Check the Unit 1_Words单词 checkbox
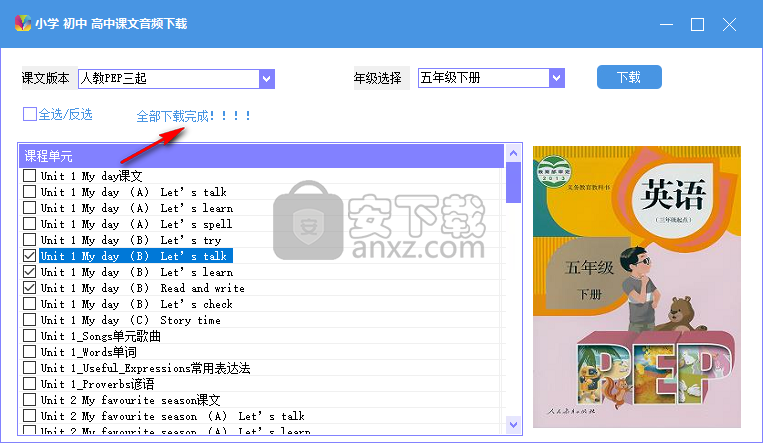This screenshot has width=763, height=443. [30, 352]
